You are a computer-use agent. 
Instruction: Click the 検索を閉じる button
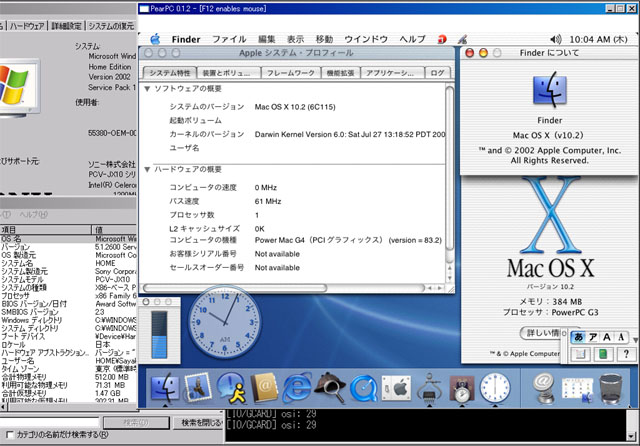[x=200, y=423]
